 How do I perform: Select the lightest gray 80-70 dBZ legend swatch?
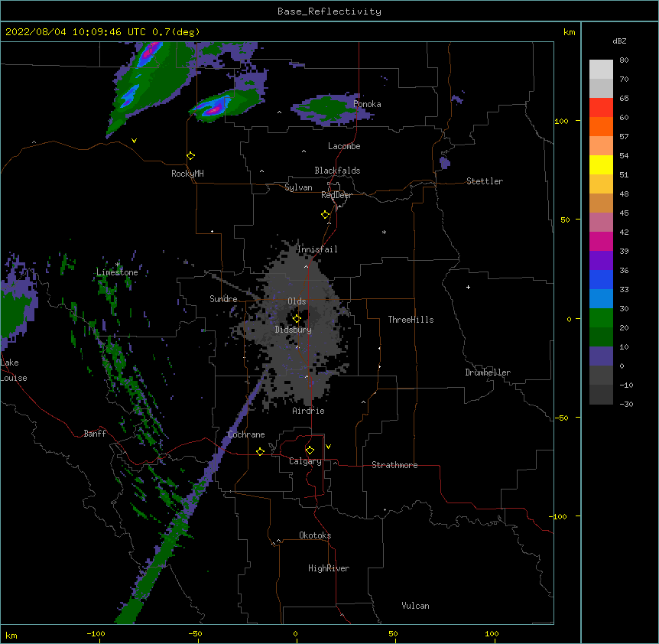pyautogui.click(x=601, y=70)
